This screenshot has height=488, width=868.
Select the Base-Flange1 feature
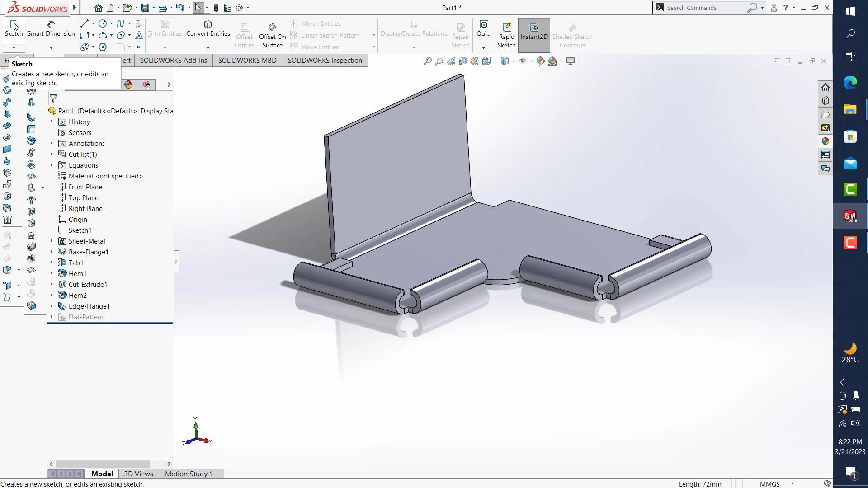pos(89,252)
